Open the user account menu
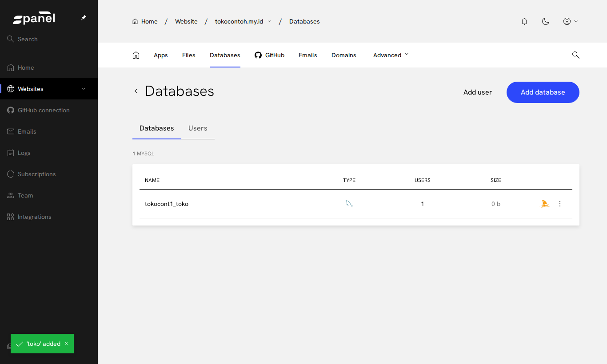607x364 pixels. click(571, 21)
